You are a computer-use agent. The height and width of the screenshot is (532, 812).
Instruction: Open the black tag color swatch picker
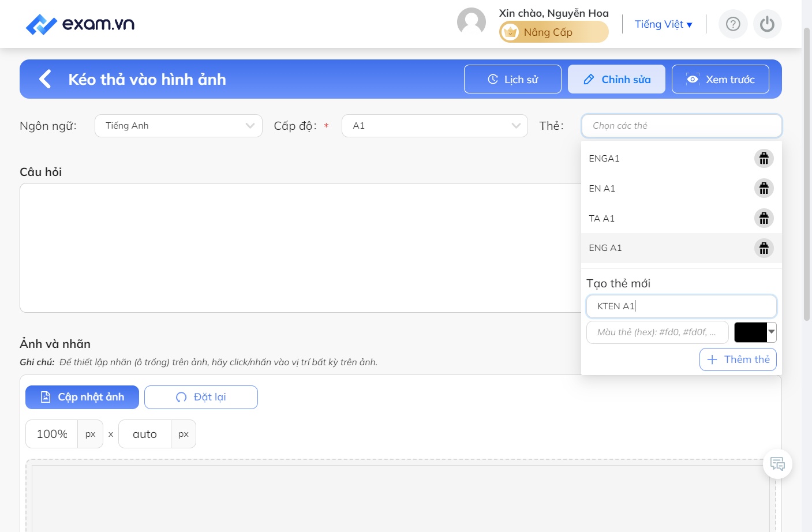click(x=755, y=332)
